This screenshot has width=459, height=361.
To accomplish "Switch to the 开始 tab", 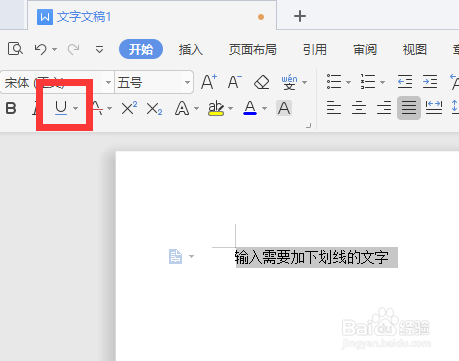I will pos(141,49).
